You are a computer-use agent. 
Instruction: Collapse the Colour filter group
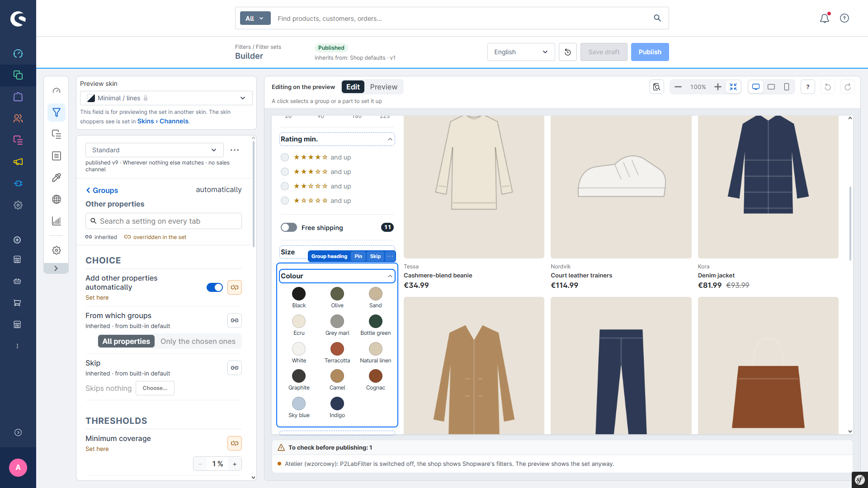tap(390, 276)
